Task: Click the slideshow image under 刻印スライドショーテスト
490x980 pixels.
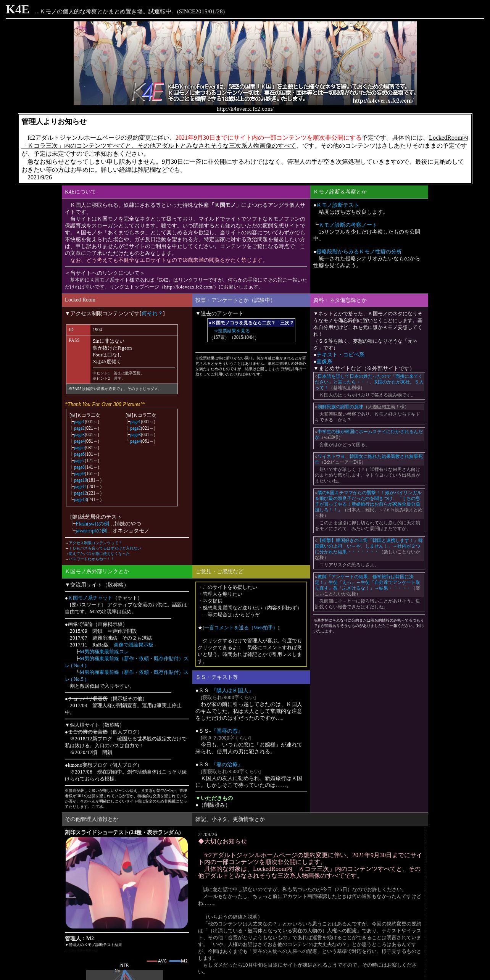Action: [x=127, y=883]
